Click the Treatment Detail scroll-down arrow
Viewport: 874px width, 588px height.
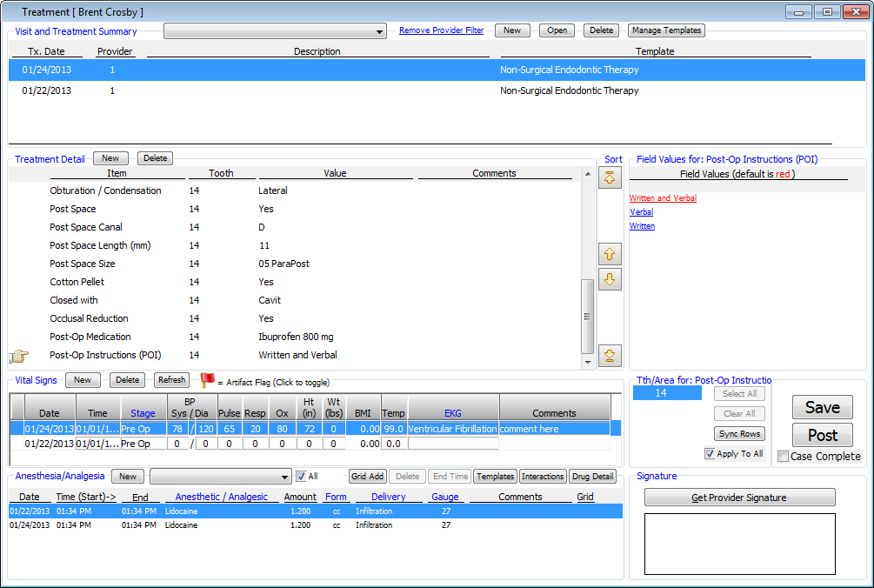click(588, 360)
